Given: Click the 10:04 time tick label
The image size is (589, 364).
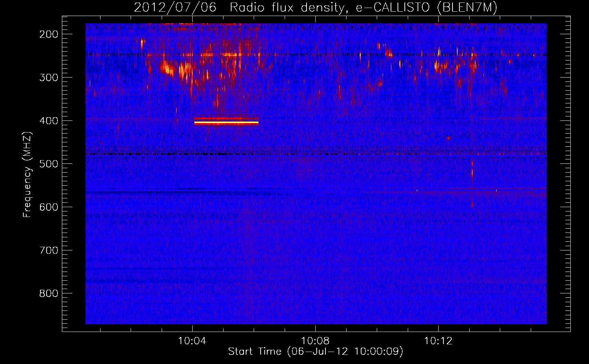Looking at the screenshot, I should (x=192, y=341).
